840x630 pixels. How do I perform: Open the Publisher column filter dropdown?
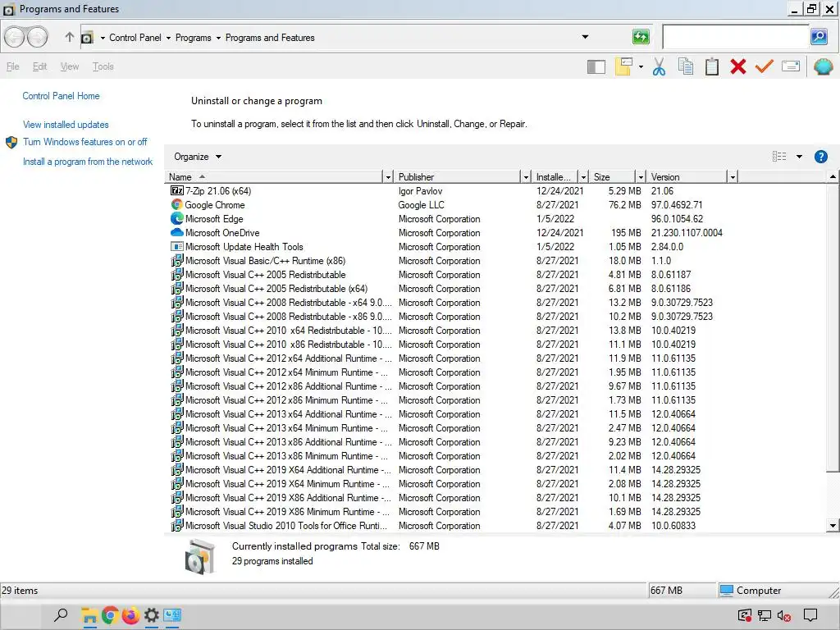point(526,177)
